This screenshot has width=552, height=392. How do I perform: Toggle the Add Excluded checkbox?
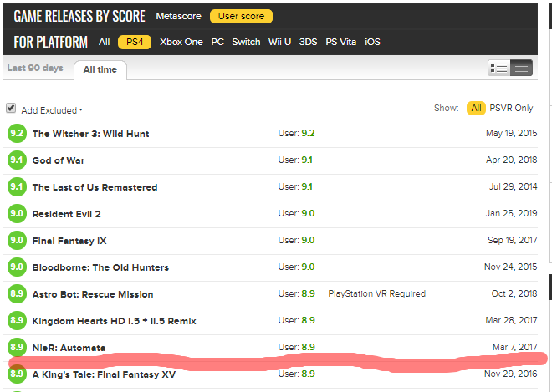click(11, 109)
